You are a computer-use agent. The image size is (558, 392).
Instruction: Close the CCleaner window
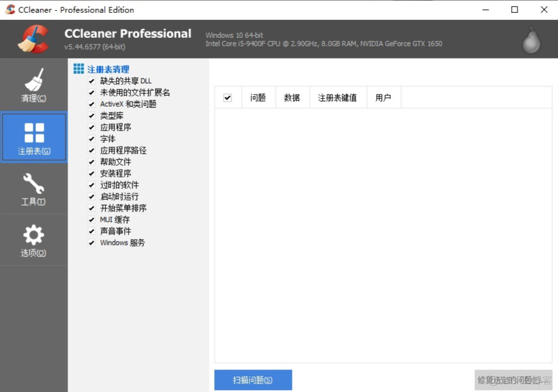click(544, 10)
